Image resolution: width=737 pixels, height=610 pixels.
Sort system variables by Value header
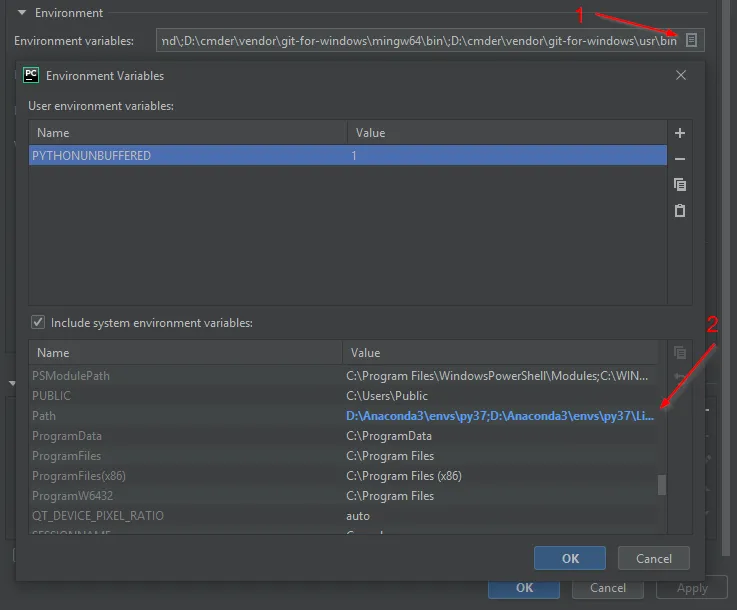500,353
